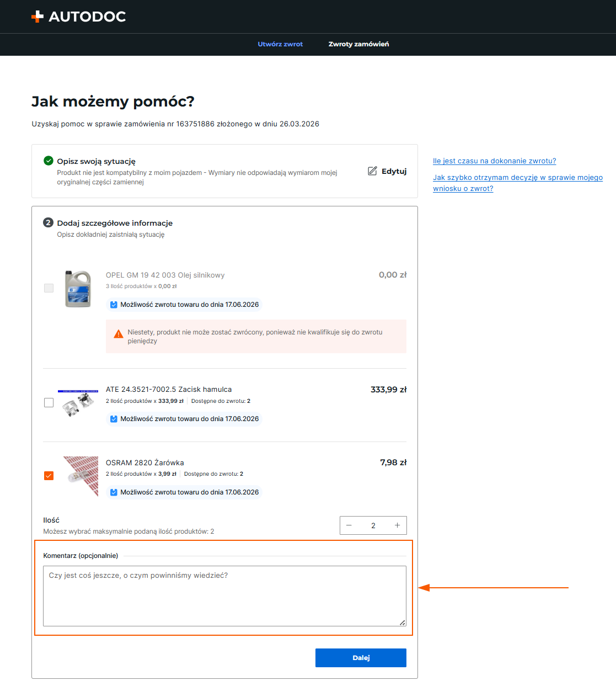The width and height of the screenshot is (616, 686).
Task: Click the comment box resize handle
Action: tap(403, 623)
